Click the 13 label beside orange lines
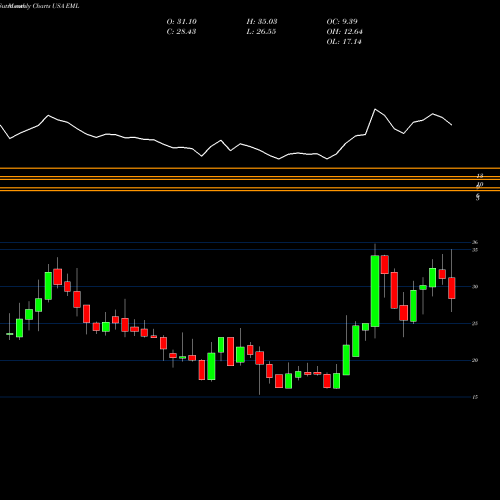Viewport: 500px width, 500px height. coord(480,176)
